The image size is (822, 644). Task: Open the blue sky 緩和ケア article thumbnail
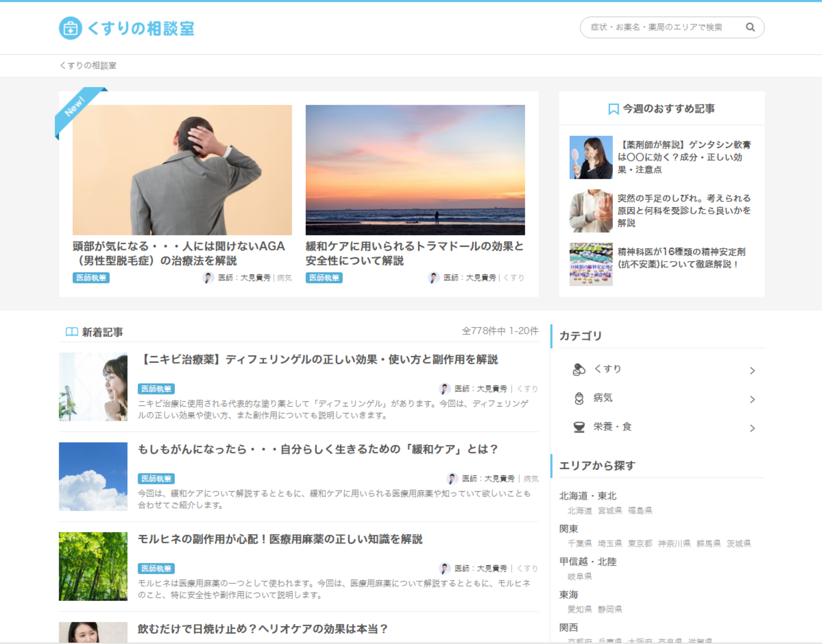click(93, 476)
